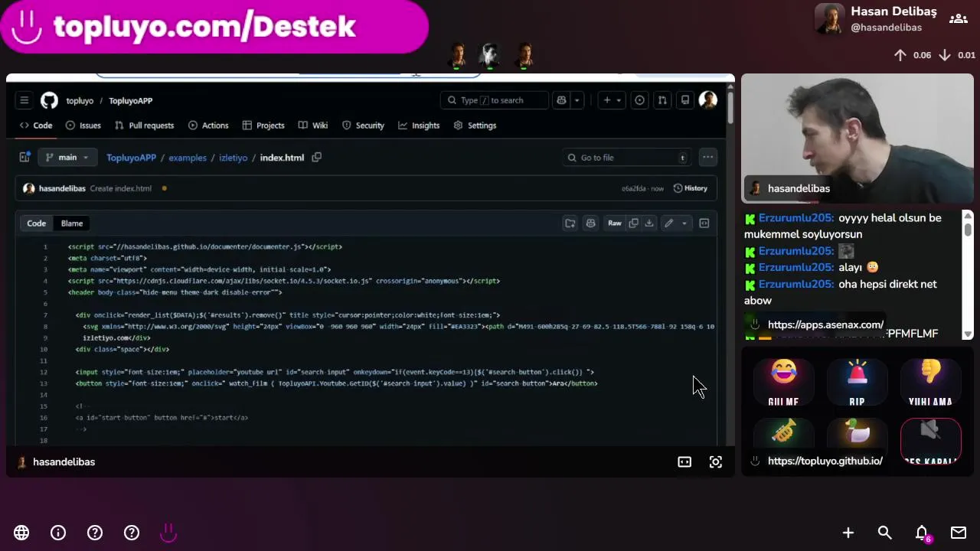Open participants people icon at top right

pos(959,19)
